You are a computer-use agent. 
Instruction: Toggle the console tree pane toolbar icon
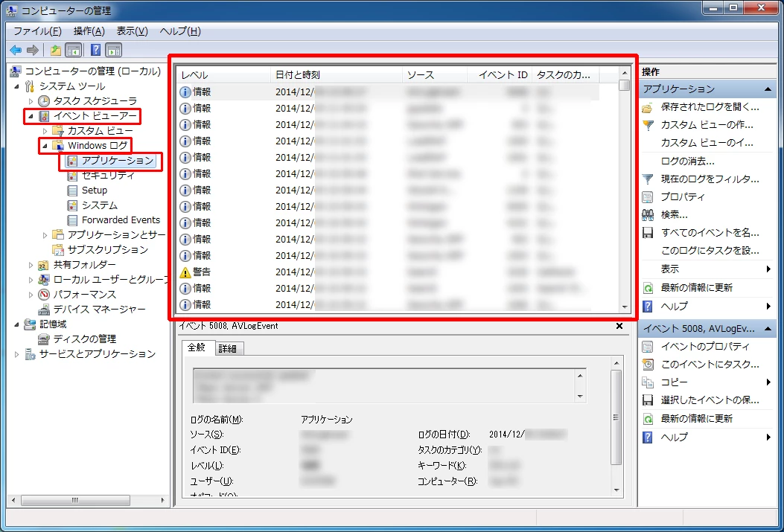74,50
